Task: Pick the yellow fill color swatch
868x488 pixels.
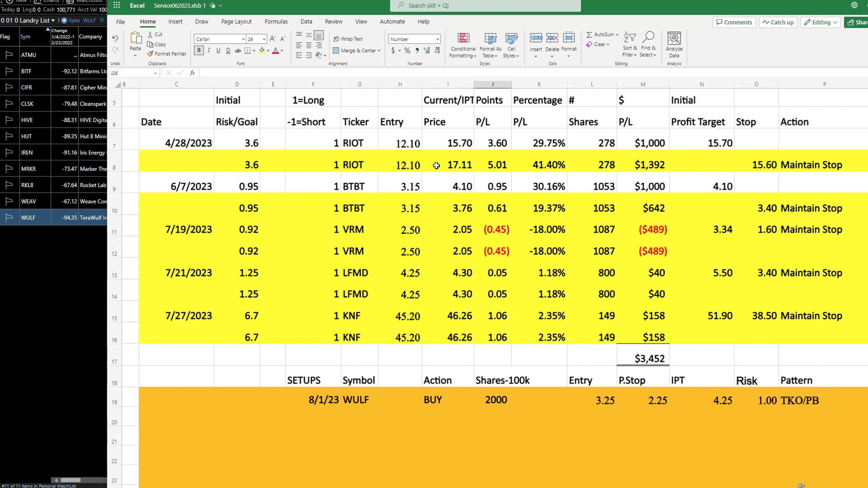Action: (262, 51)
